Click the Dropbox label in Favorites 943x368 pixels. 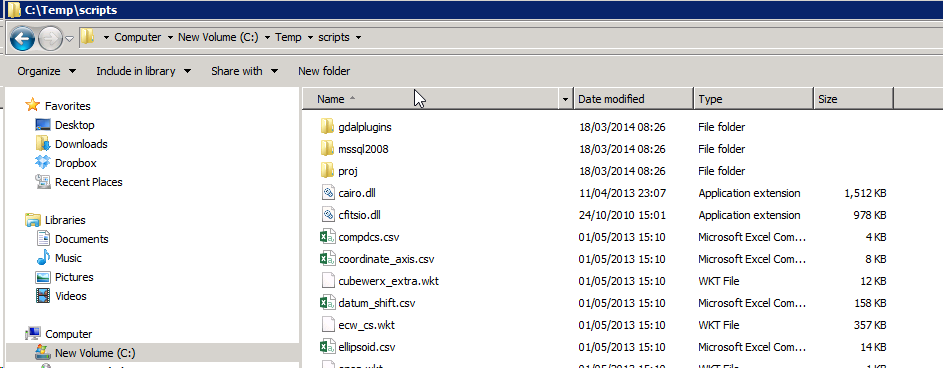click(76, 163)
